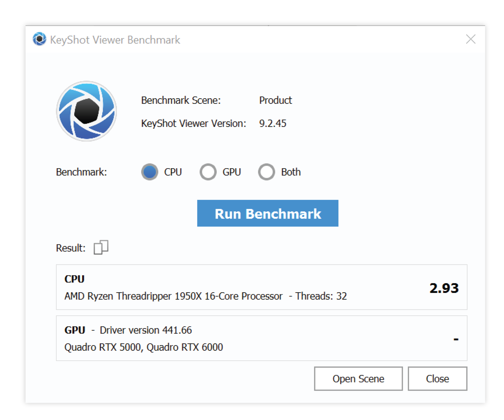
Task: Dismiss the dialog with the X
Action: tap(471, 39)
